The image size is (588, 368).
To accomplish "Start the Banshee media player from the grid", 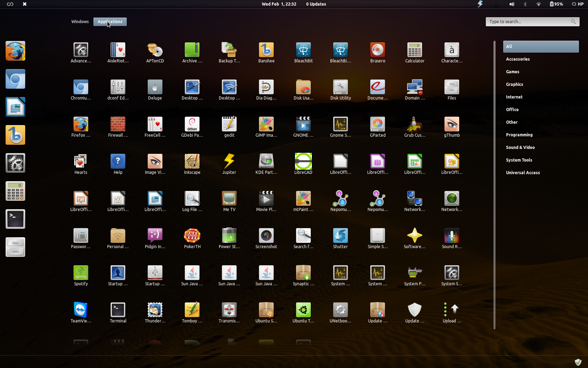I will [266, 53].
